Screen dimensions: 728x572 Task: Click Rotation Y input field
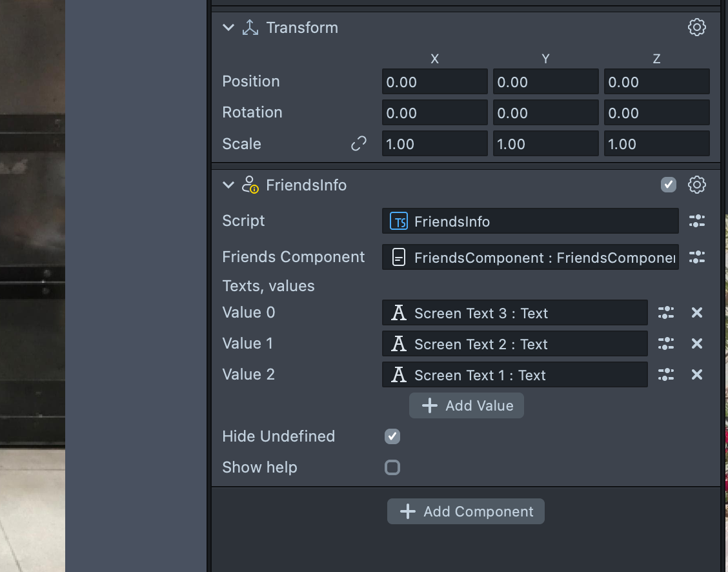click(x=545, y=113)
